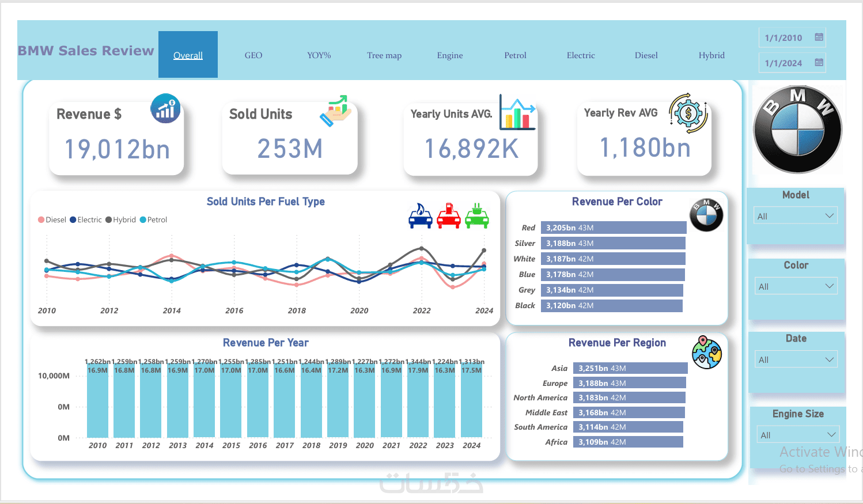The width and height of the screenshot is (863, 504).
Task: Click the Revenue card bar-chart icon
Action: tap(165, 108)
